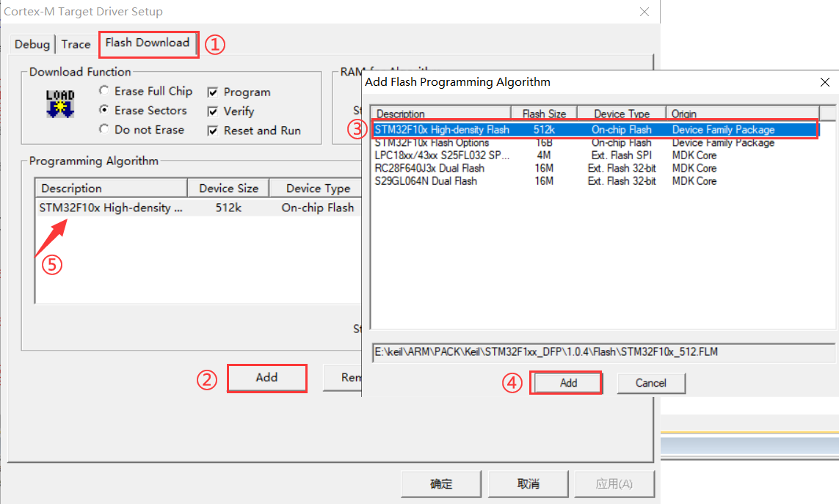Select the STM32F10x High-density Flash row

pyautogui.click(x=595, y=129)
